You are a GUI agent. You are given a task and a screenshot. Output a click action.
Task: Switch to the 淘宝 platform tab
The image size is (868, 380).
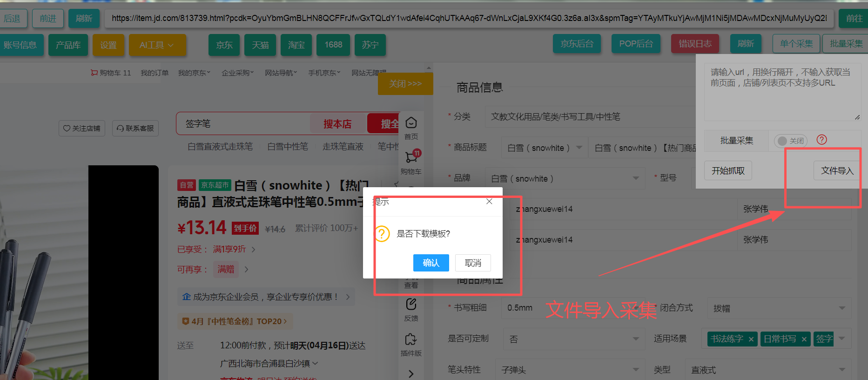pyautogui.click(x=296, y=45)
